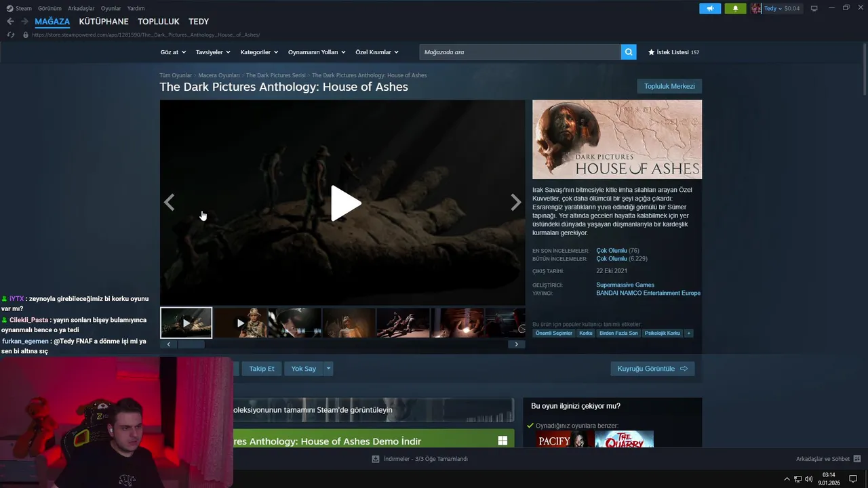Select the first highlighted trailer thumbnail
Screen dimensions: 868x488
186,323
